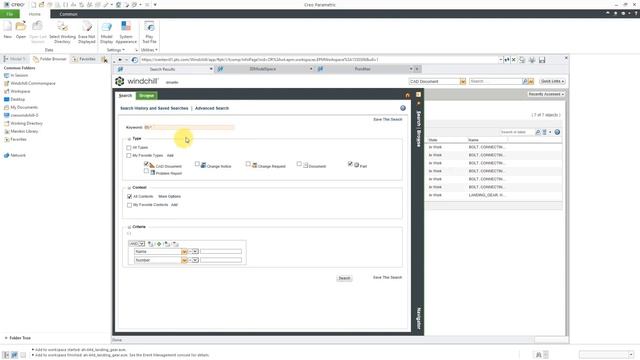Check My Favorite Contexts checkbox
640x360 pixels.
[x=129, y=205]
